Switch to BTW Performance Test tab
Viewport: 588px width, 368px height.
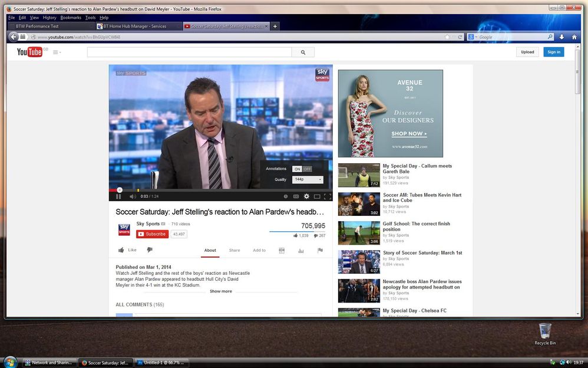[51, 27]
